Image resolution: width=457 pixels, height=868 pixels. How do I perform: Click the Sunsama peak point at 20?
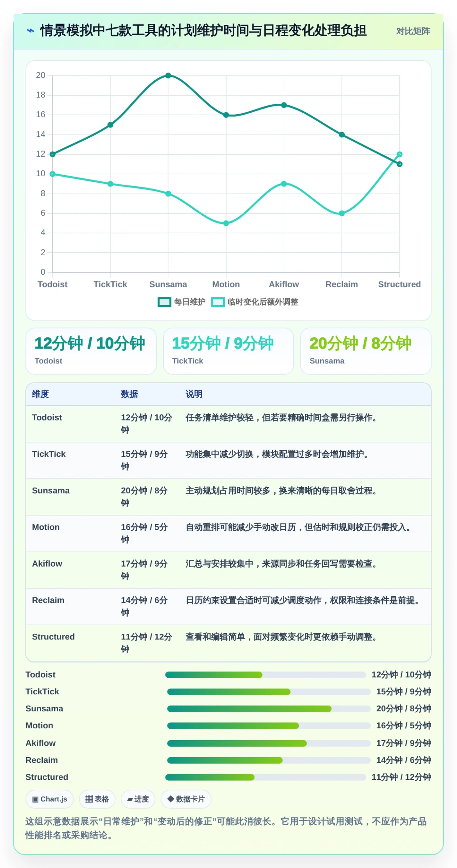coord(168,75)
